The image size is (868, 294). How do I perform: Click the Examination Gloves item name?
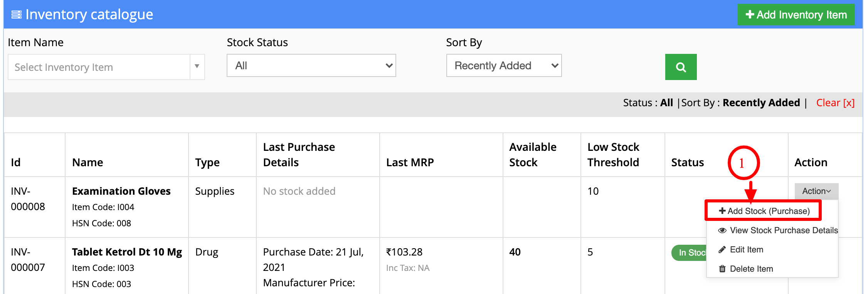point(121,191)
